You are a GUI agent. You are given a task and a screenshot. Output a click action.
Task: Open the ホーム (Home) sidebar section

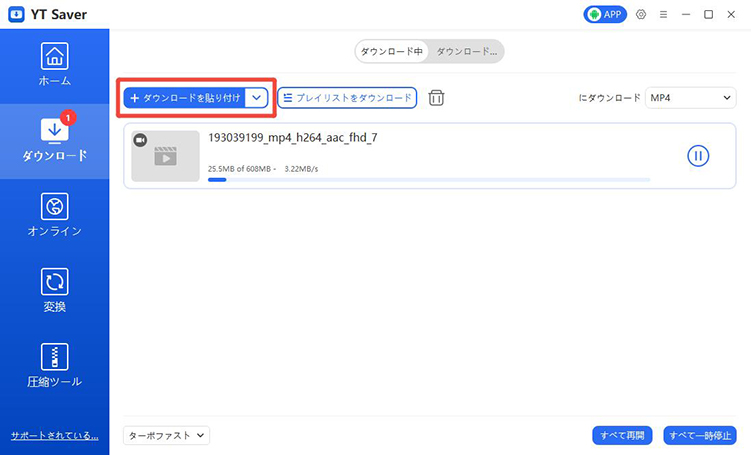55,66
